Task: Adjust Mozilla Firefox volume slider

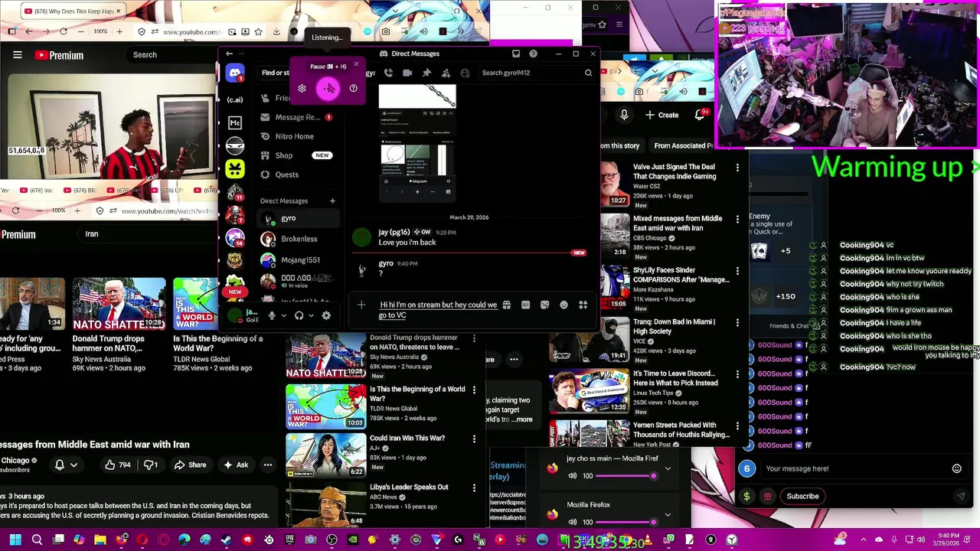Action: (x=624, y=522)
